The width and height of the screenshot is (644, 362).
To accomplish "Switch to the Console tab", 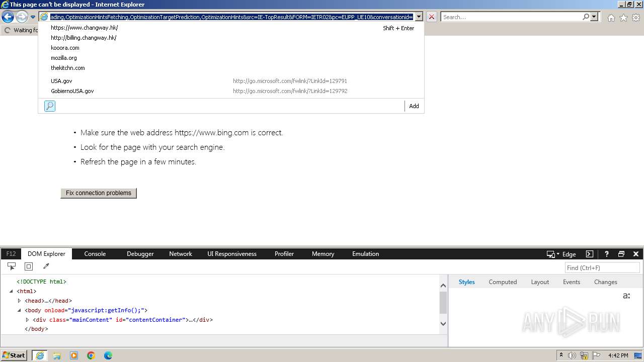I will click(95, 254).
